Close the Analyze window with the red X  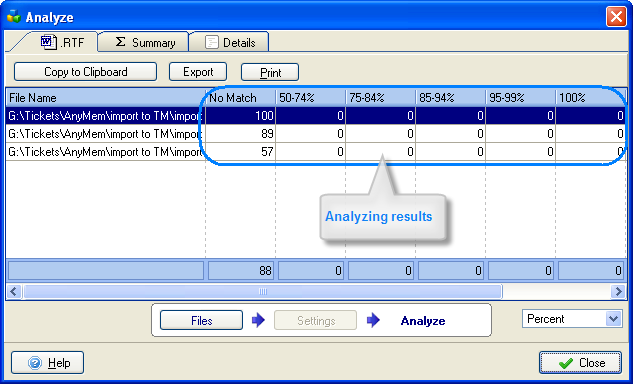(x=616, y=17)
